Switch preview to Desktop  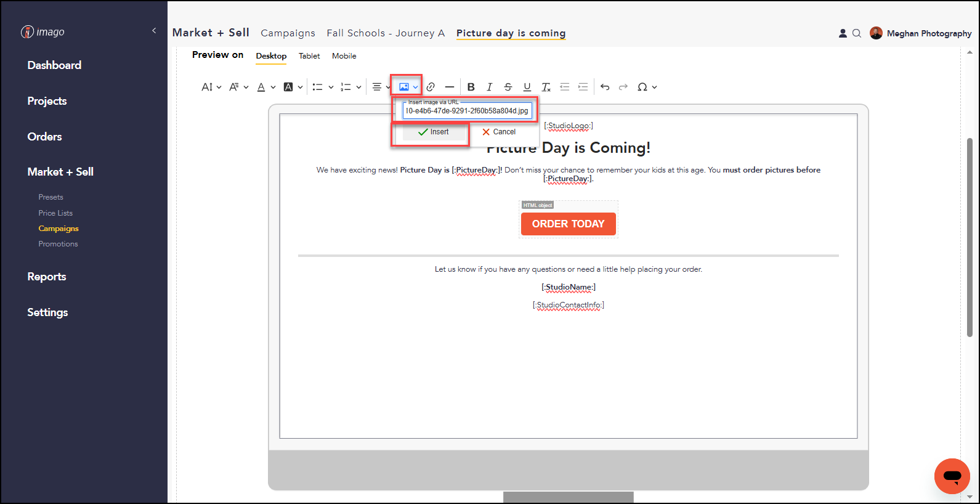pos(272,56)
